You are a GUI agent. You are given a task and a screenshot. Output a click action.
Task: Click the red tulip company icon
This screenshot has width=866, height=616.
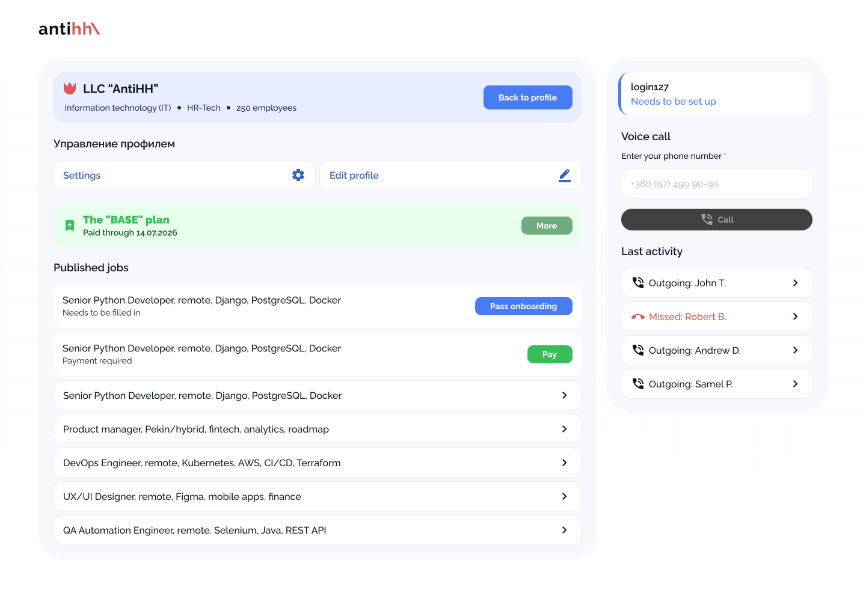point(70,88)
